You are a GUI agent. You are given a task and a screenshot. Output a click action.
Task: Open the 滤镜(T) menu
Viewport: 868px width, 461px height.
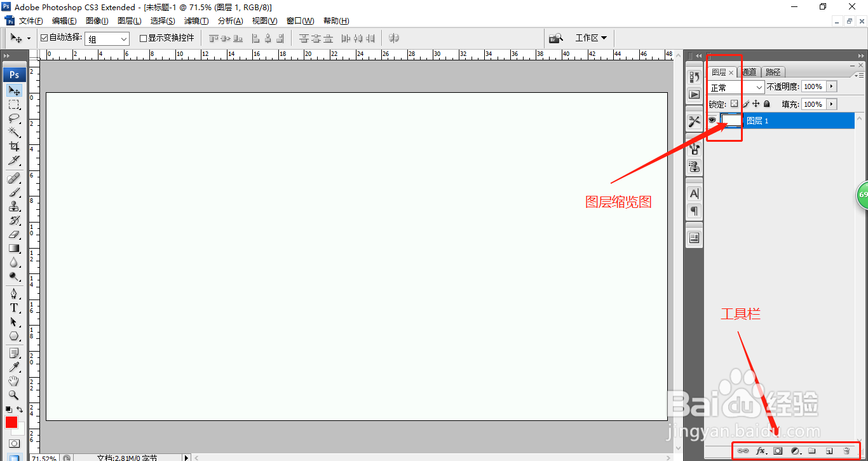196,21
